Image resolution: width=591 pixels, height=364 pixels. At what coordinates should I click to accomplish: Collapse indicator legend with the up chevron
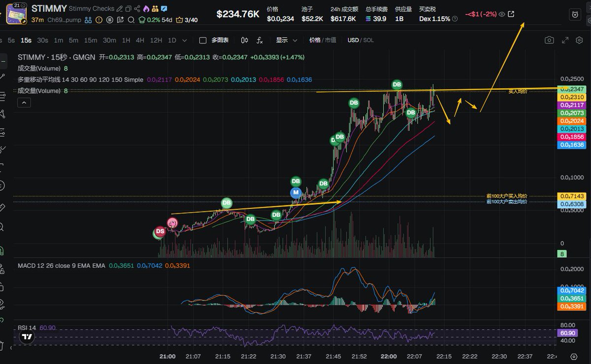point(24,102)
